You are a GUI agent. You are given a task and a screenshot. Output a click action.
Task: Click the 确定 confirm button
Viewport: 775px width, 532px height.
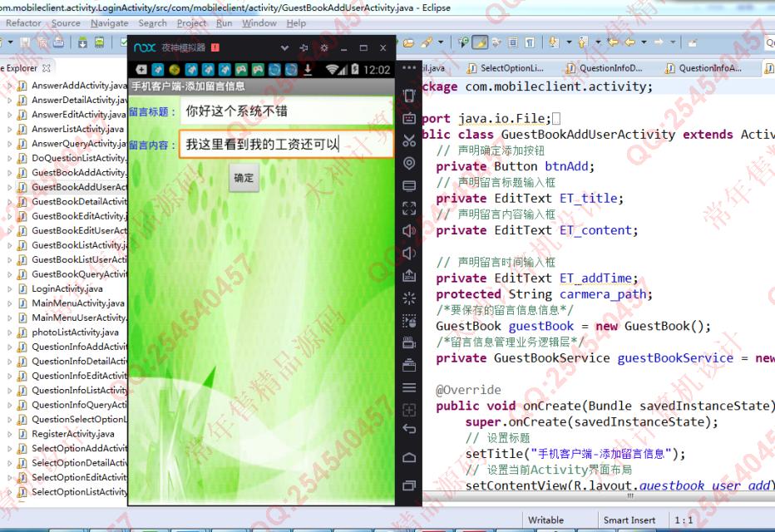(244, 178)
